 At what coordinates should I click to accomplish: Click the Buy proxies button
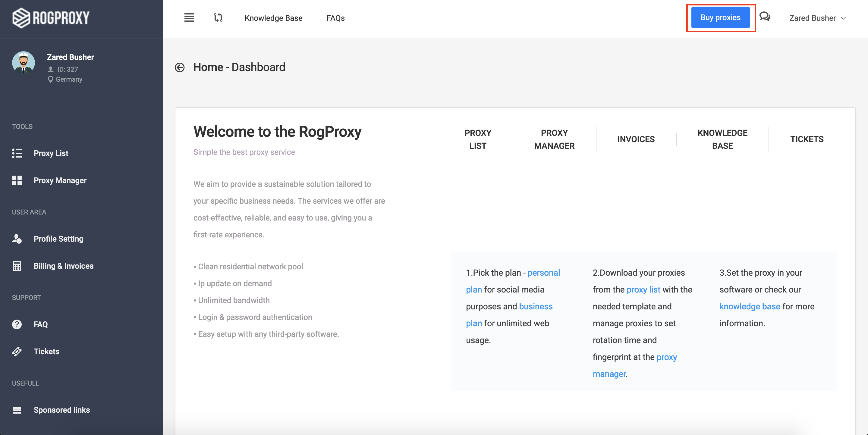pos(720,17)
